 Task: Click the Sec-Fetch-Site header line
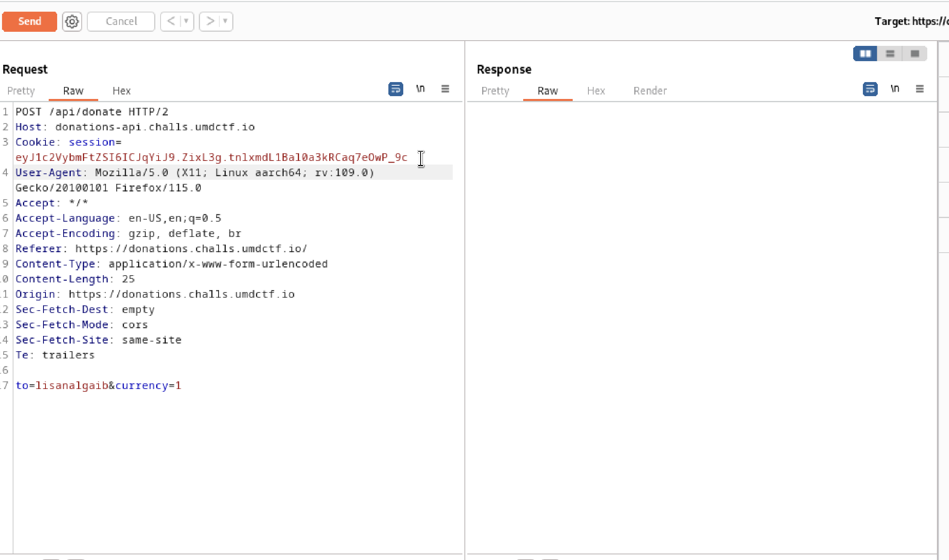pyautogui.click(x=99, y=340)
